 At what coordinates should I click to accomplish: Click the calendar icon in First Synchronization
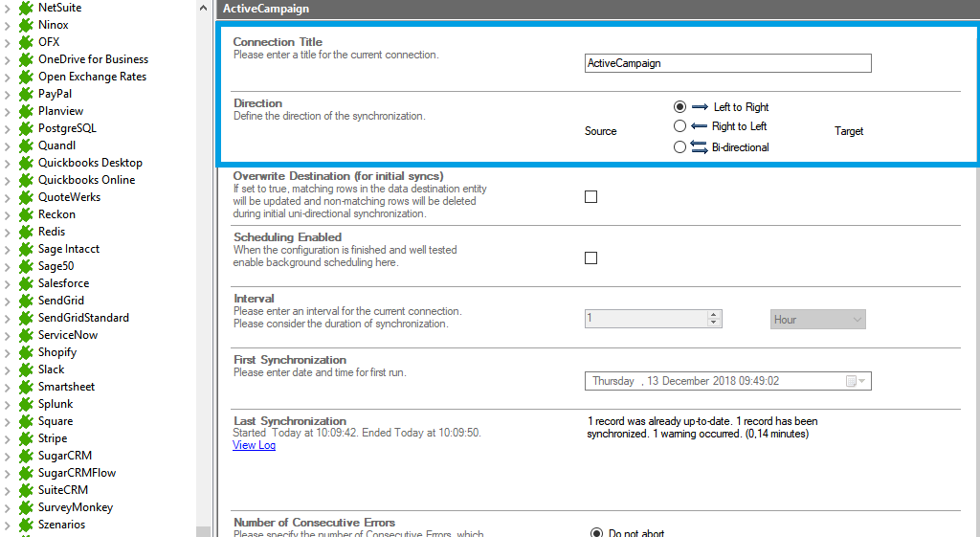pos(852,381)
